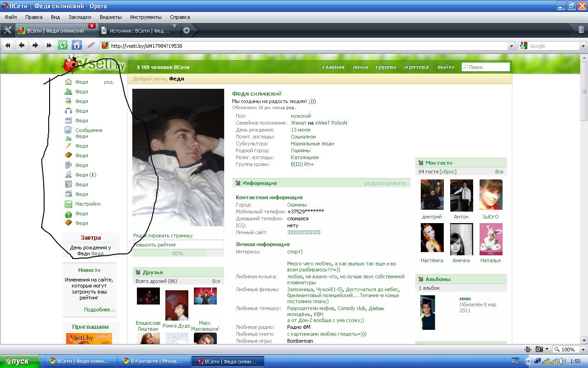This screenshot has width=588, height=368.
Task: Open the address bar history dropdown
Action: [x=511, y=46]
